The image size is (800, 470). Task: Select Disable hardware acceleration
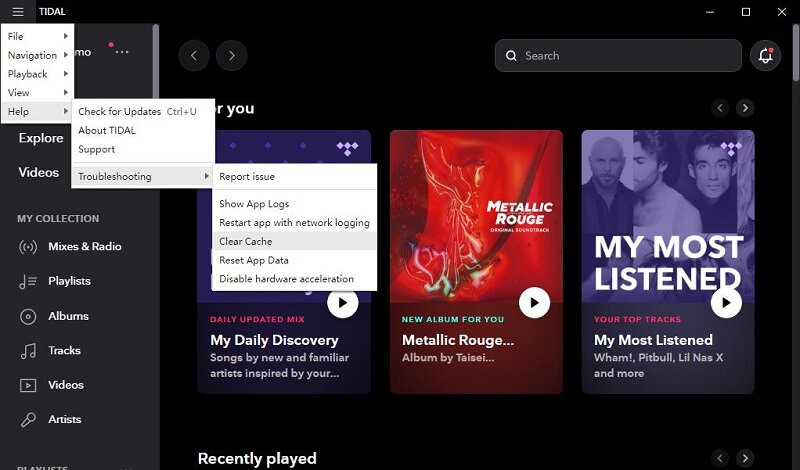[x=294, y=279]
